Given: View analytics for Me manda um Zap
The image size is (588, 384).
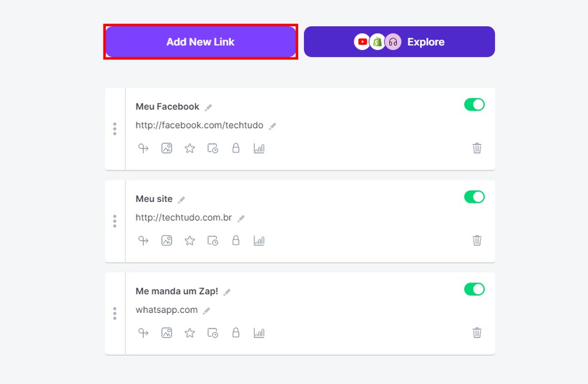Looking at the screenshot, I should pyautogui.click(x=259, y=333).
